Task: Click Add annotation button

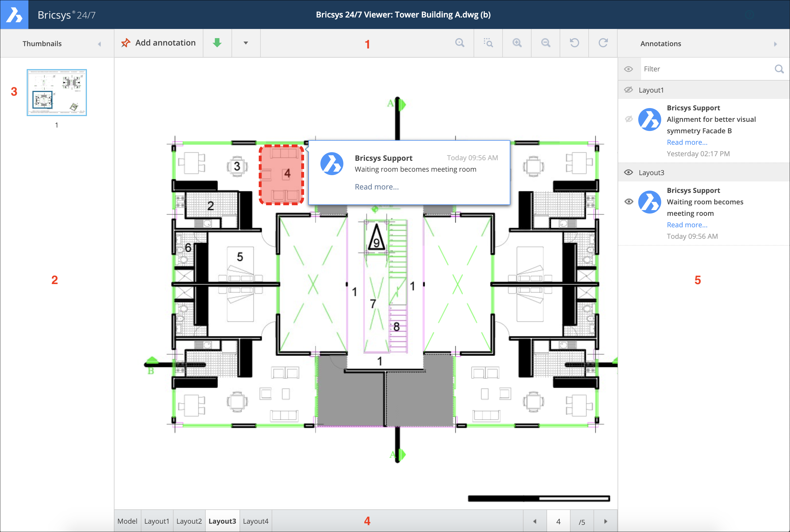Action: 159,43
